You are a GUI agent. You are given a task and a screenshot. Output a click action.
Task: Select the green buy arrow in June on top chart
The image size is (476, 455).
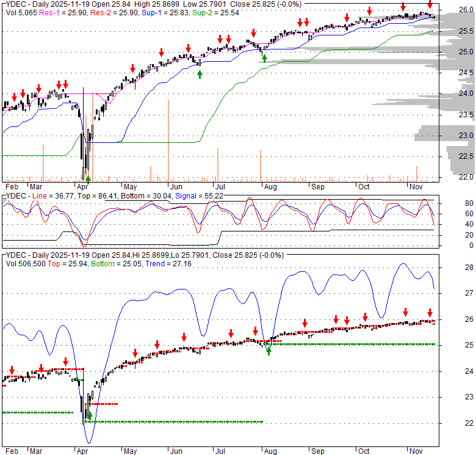[200, 73]
